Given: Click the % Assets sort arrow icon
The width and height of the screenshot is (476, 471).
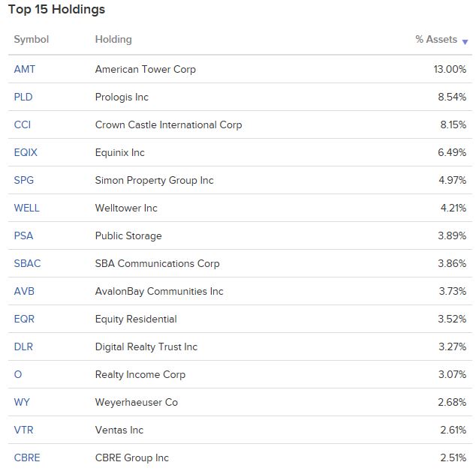Looking at the screenshot, I should click(x=465, y=42).
